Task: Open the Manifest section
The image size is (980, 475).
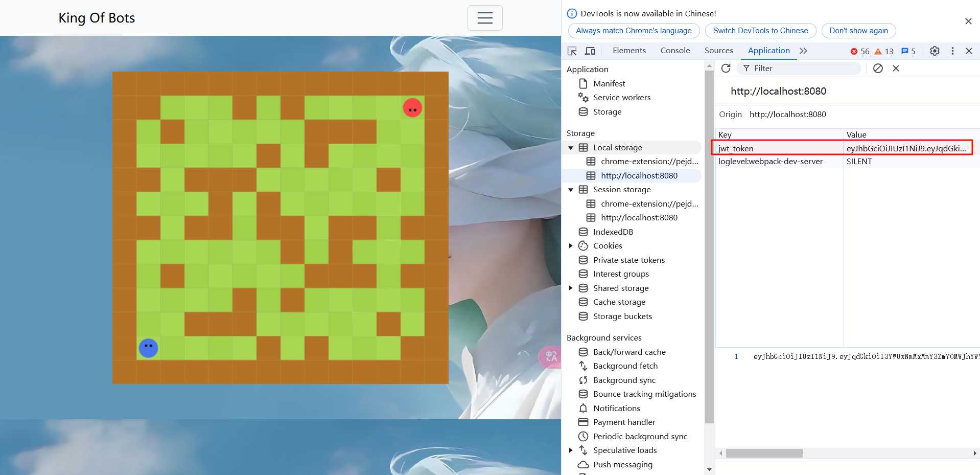Action: [x=609, y=83]
